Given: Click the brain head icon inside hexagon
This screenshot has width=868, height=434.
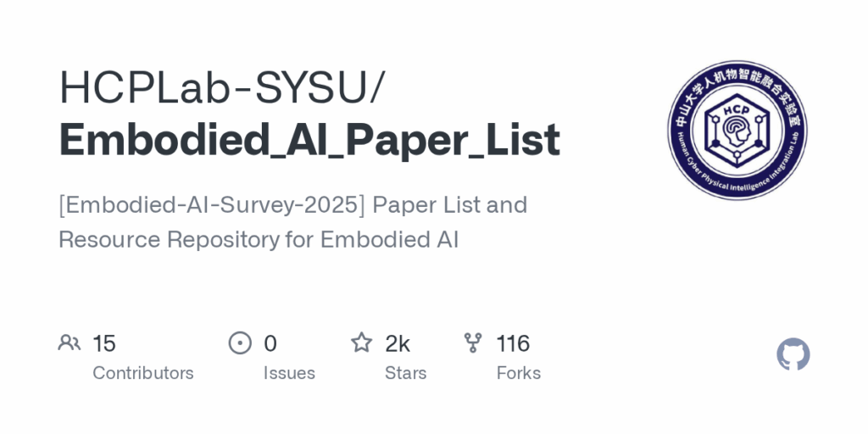Looking at the screenshot, I should [x=737, y=133].
